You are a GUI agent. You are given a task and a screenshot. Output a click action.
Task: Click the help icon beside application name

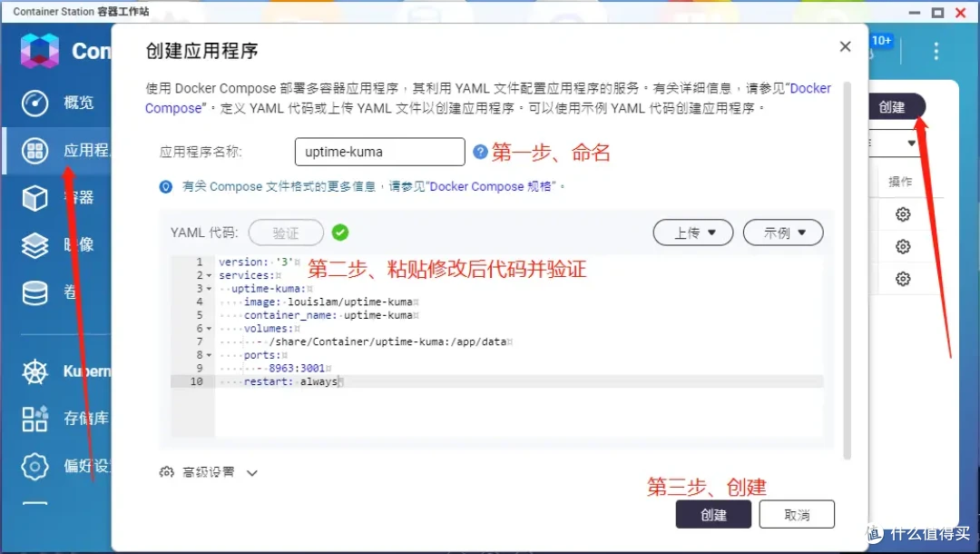(x=480, y=152)
